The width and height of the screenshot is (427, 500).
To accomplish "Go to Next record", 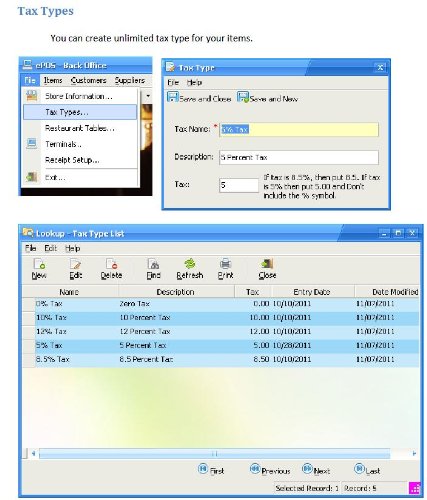I will 316,470.
